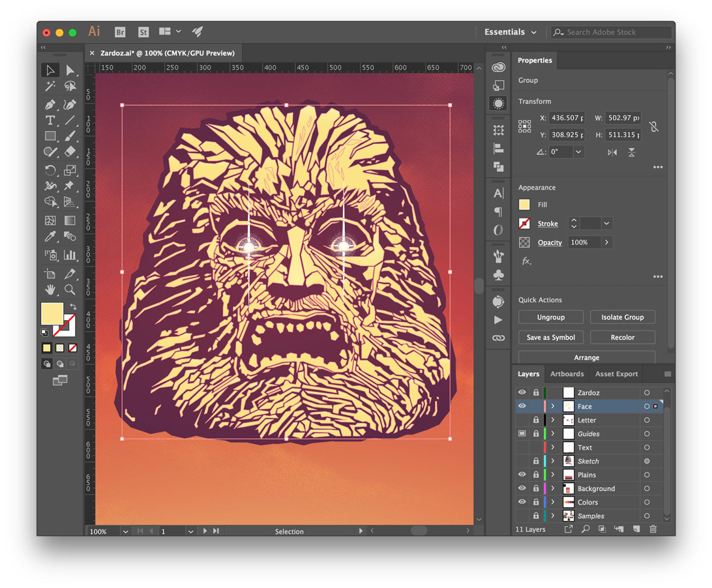712x588 pixels.
Task: Hide the Zardoz layer eye icon
Action: (522, 392)
